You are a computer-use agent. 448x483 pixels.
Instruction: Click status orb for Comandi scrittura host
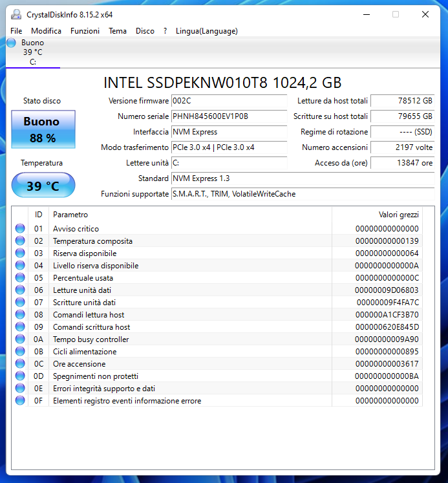tap(20, 327)
